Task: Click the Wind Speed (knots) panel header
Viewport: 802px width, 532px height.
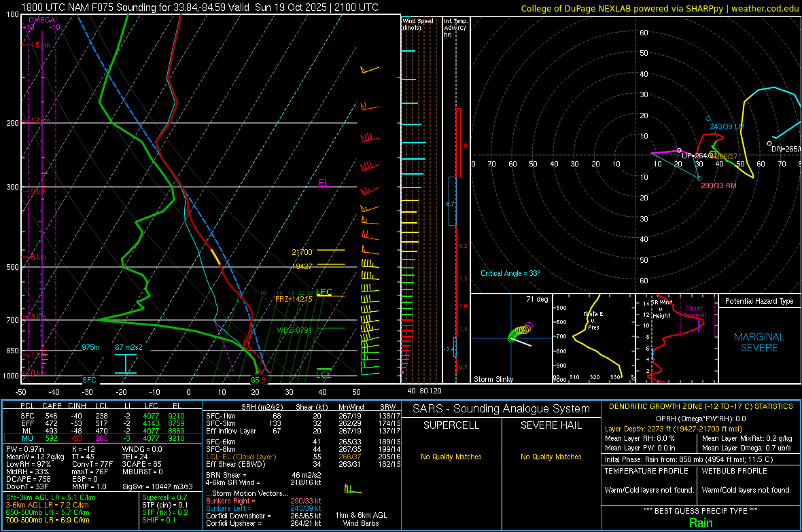Action: tap(418, 24)
